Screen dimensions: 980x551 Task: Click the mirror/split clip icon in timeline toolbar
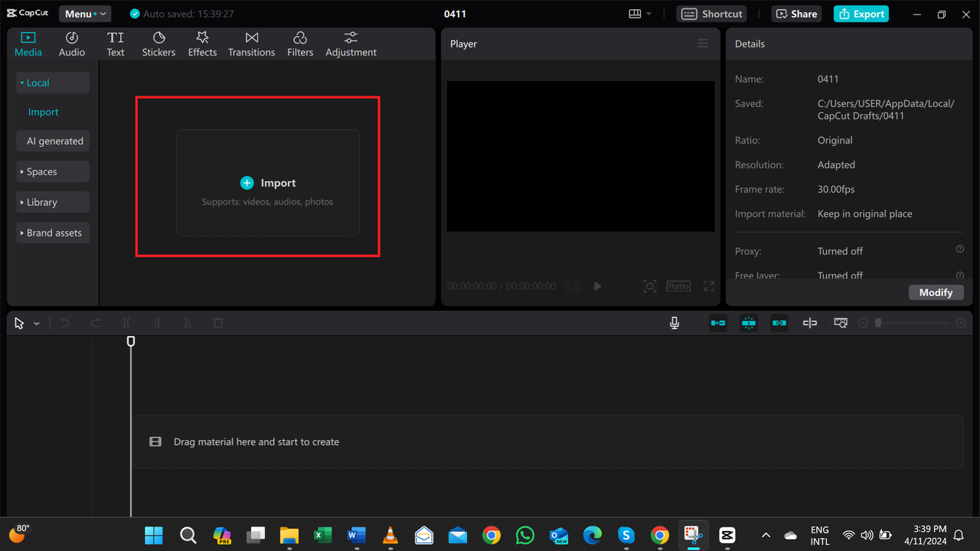pyautogui.click(x=809, y=322)
